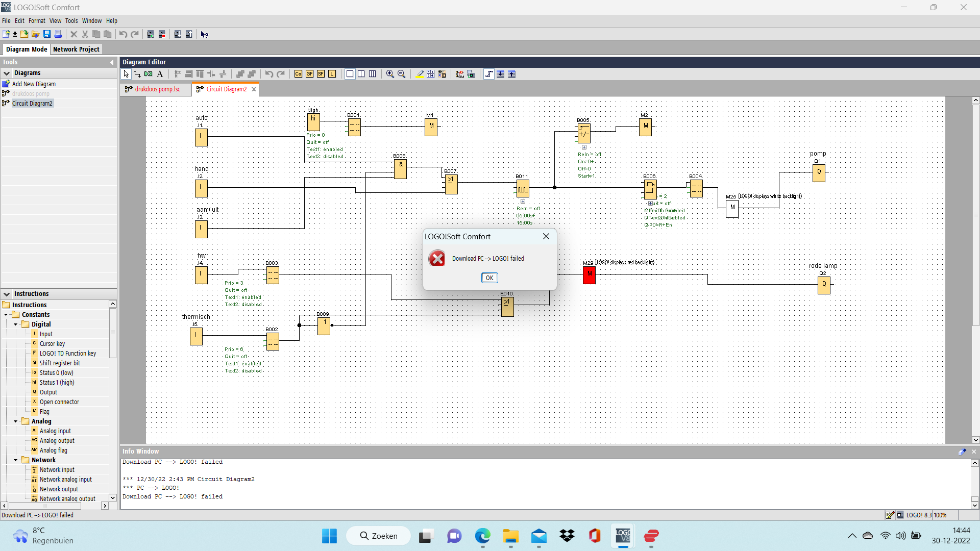Viewport: 980px width, 551px height.
Task: Collapse the Digital folder in tree
Action: coord(15,324)
